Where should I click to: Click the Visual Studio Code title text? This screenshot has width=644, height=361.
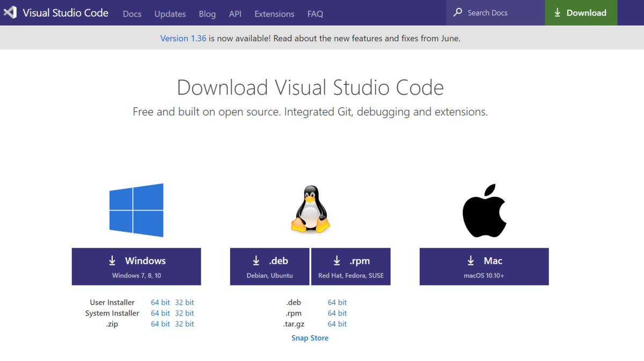[x=65, y=13]
